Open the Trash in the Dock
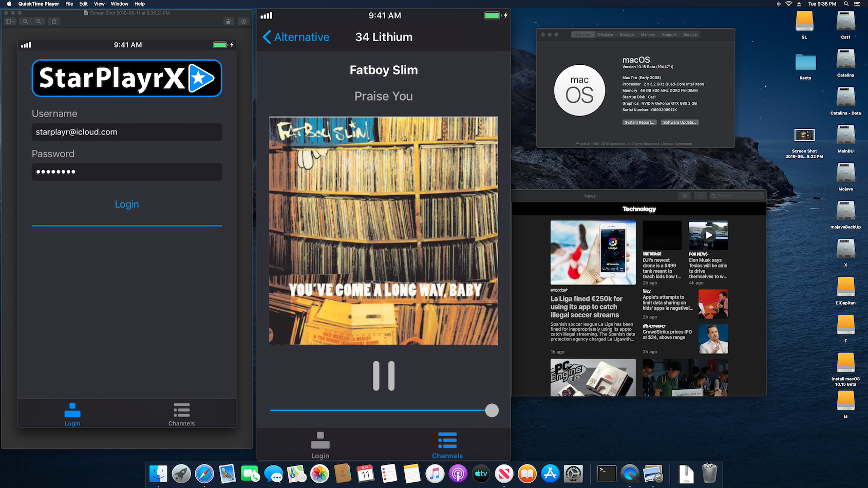The image size is (868, 488). pos(709,474)
